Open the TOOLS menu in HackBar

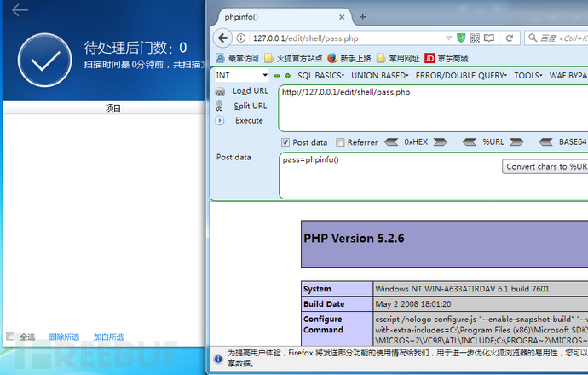pyautogui.click(x=528, y=76)
